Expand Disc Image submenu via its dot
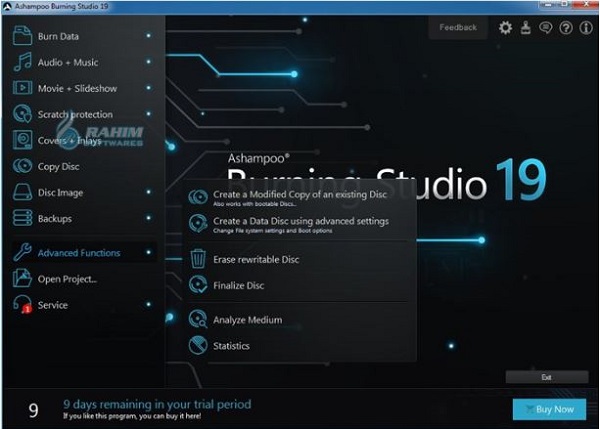 coord(148,192)
